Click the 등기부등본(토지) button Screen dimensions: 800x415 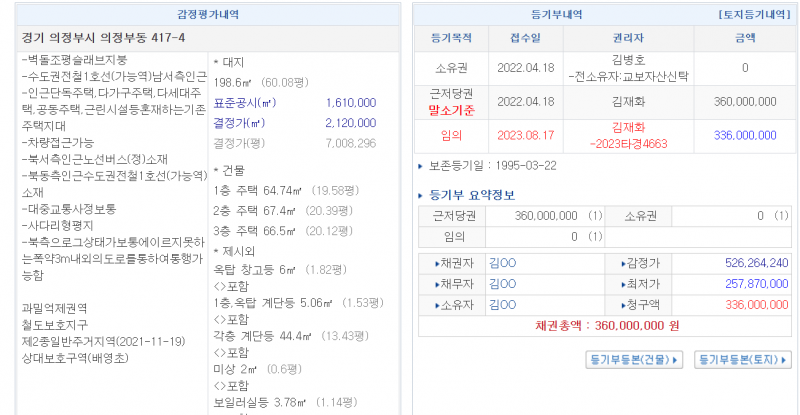[x=743, y=359]
